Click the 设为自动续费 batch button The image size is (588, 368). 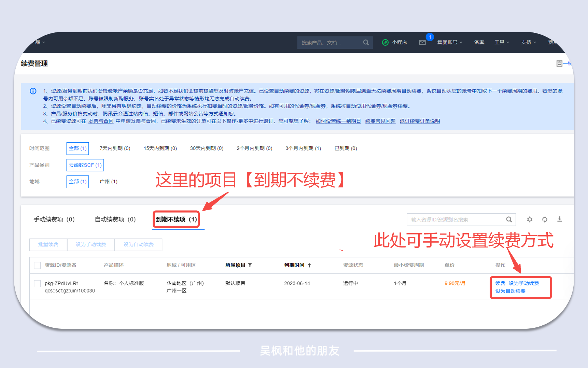(138, 245)
